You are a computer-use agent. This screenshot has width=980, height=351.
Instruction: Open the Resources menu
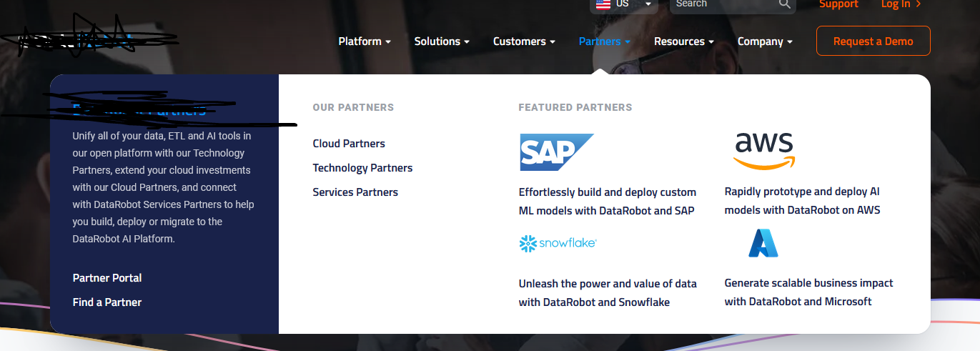point(683,41)
